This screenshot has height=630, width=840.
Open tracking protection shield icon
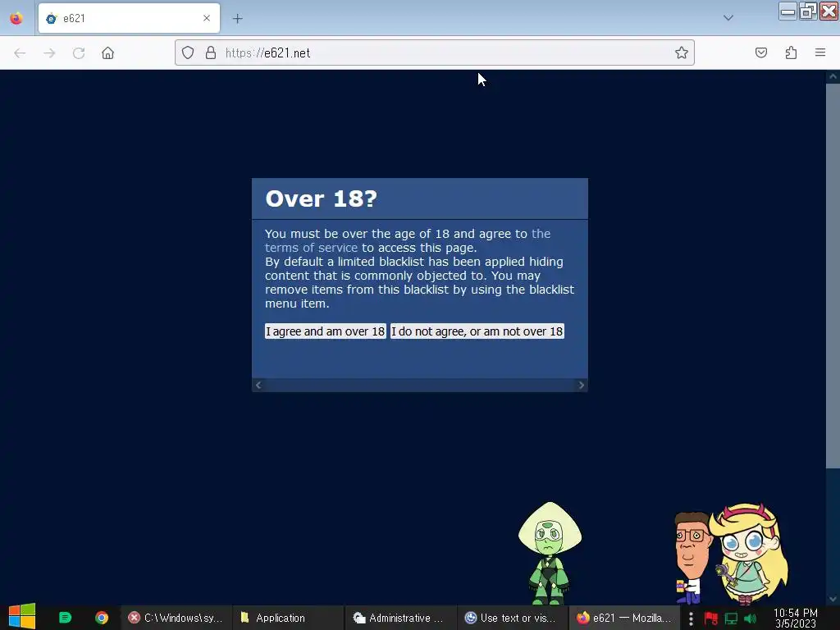pyautogui.click(x=188, y=52)
